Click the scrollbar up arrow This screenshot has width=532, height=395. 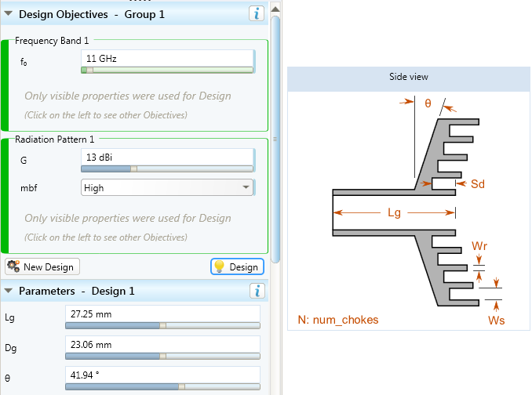pos(275,9)
